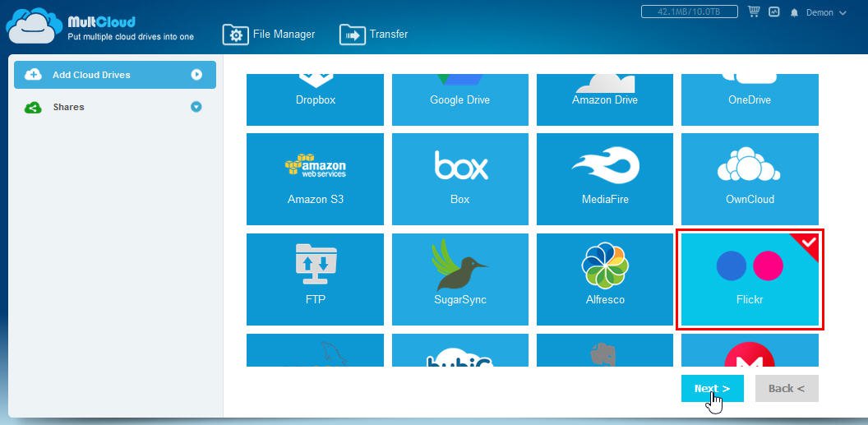868x425 pixels.
Task: Select the Amazon S3 tile
Action: (315, 178)
